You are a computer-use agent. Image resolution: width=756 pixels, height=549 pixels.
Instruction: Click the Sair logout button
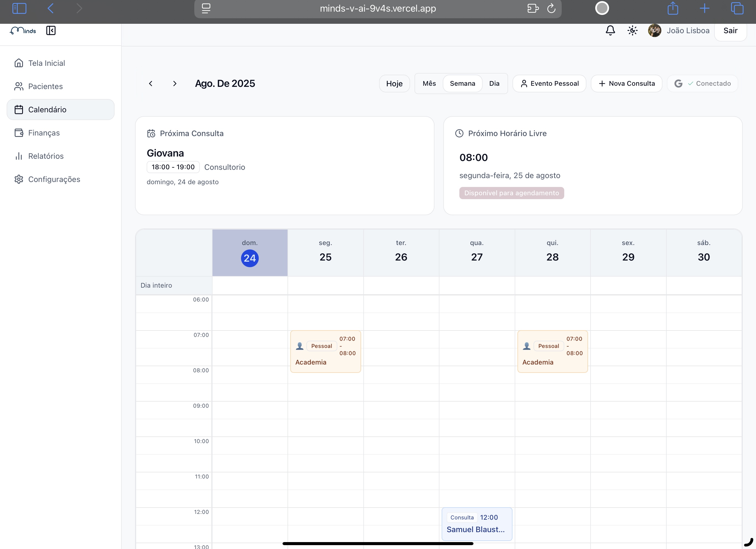tap(730, 31)
